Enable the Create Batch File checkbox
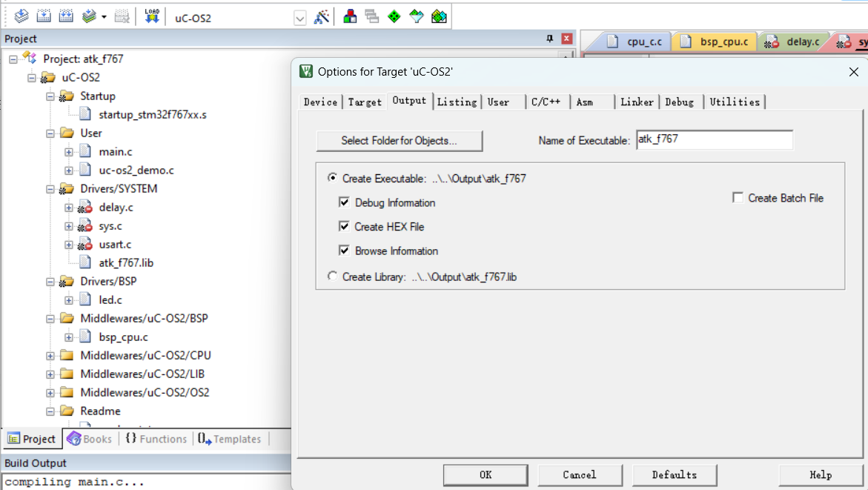Image resolution: width=868 pixels, height=490 pixels. (738, 198)
